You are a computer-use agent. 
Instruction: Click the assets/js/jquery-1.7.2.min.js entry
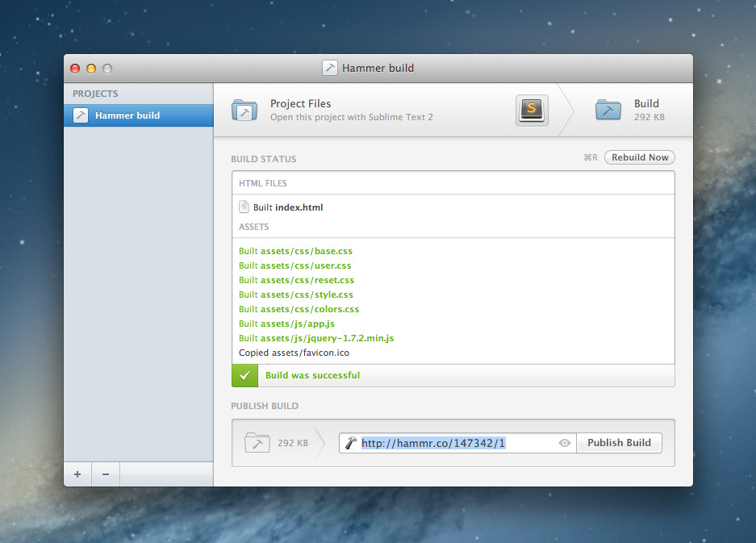coord(316,338)
